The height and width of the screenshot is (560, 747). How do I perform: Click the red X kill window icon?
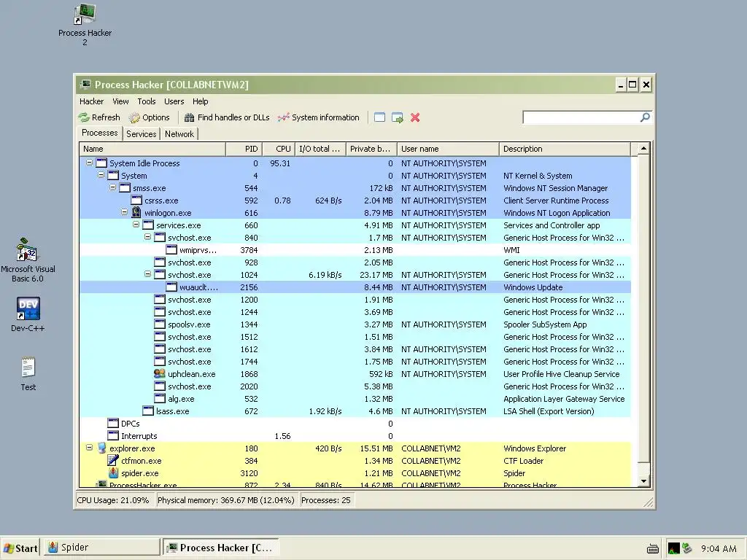(x=415, y=117)
